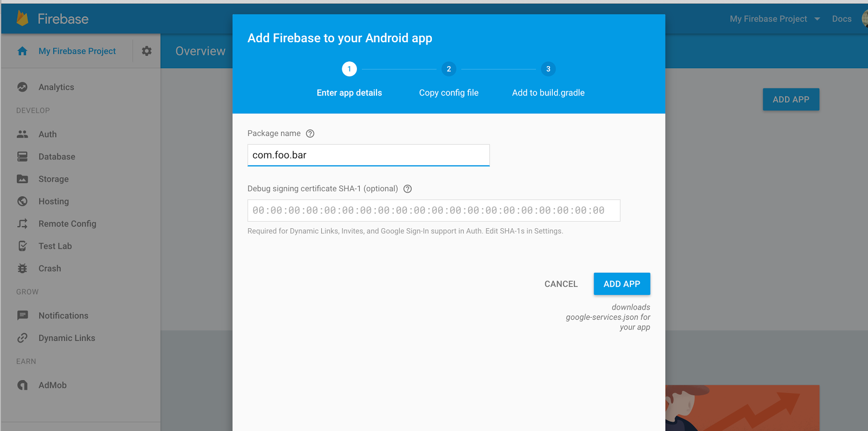Image resolution: width=868 pixels, height=431 pixels.
Task: Open project settings gear icon
Action: click(x=146, y=51)
